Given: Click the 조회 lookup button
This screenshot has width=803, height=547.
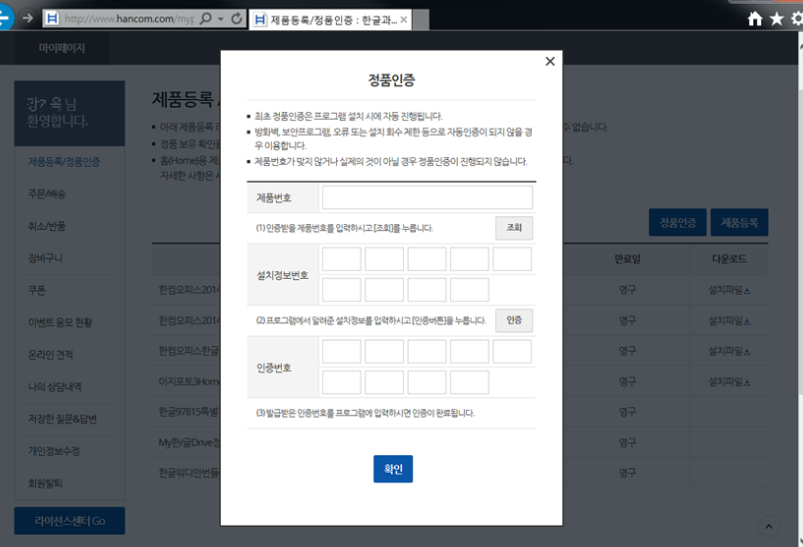Looking at the screenshot, I should coord(514,228).
